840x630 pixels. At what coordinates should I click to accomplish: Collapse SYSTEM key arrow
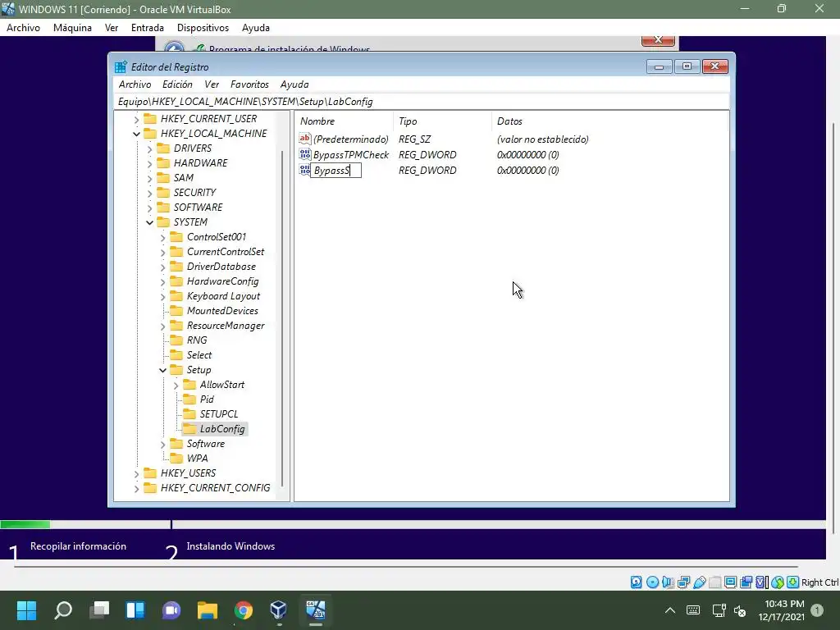click(149, 222)
